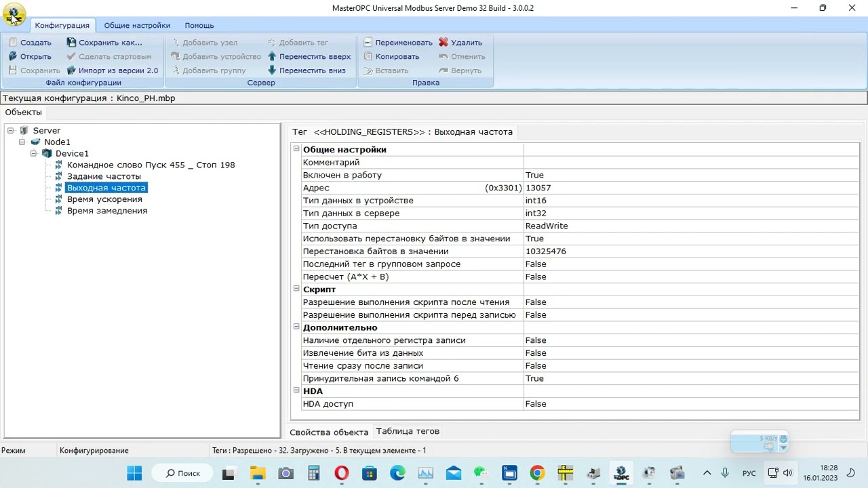The height and width of the screenshot is (488, 868).
Task: Click the Переименовать (Rename) icon
Action: point(368,43)
